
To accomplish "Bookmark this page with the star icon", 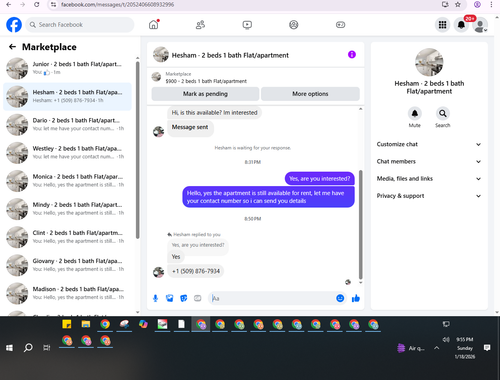I will 458,5.
